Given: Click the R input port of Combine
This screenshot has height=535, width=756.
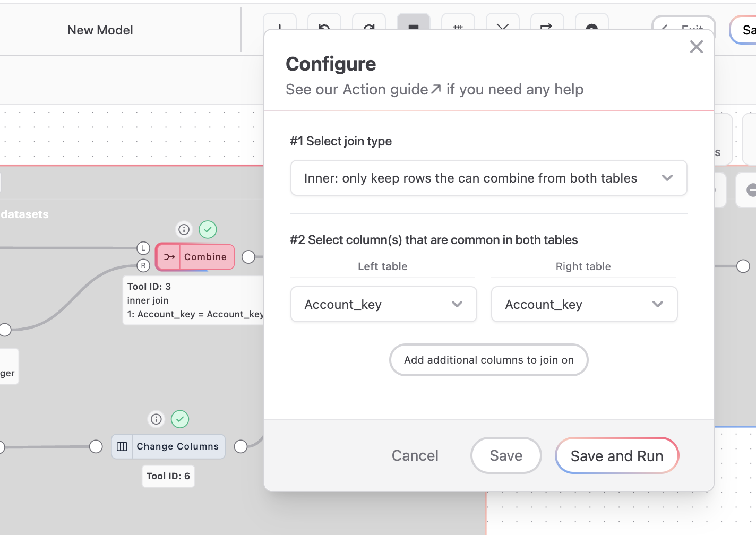Looking at the screenshot, I should pyautogui.click(x=143, y=265).
